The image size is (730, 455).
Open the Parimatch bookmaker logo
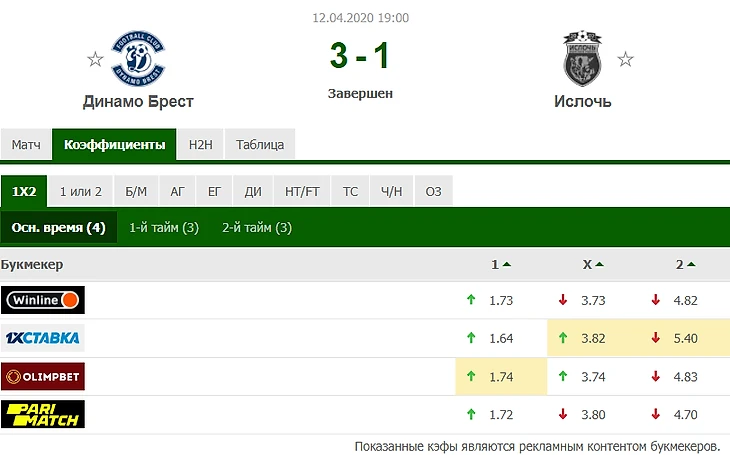(43, 414)
